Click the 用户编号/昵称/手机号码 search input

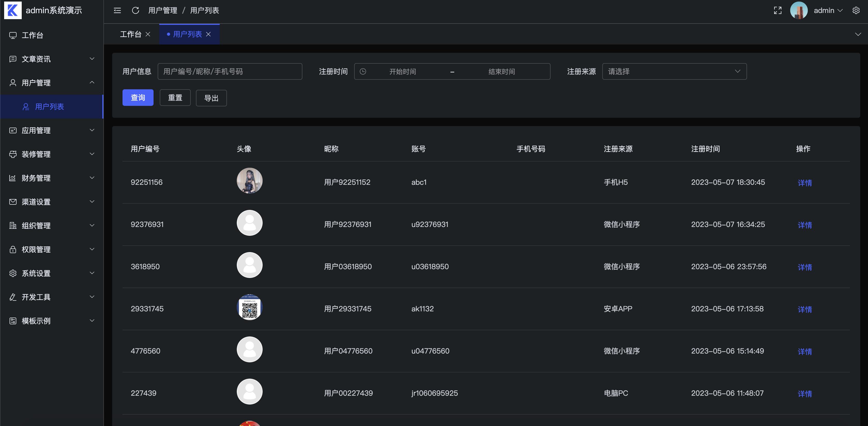pos(230,71)
